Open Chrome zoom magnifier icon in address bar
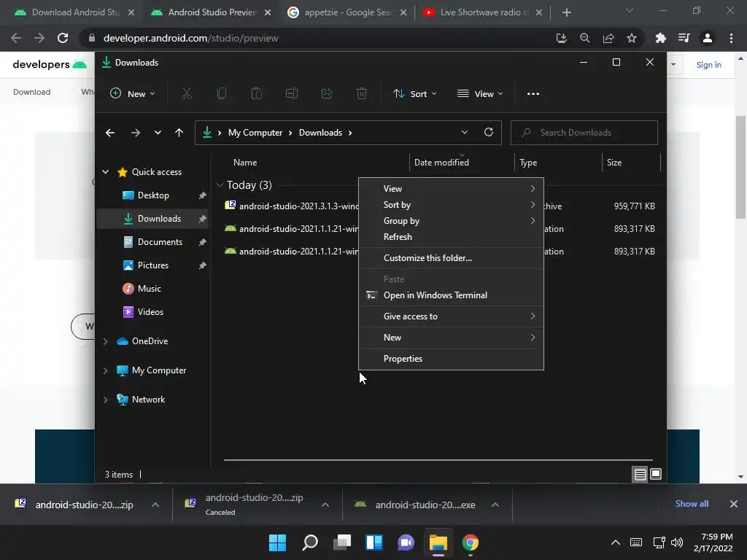This screenshot has height=560, width=747. tap(584, 38)
